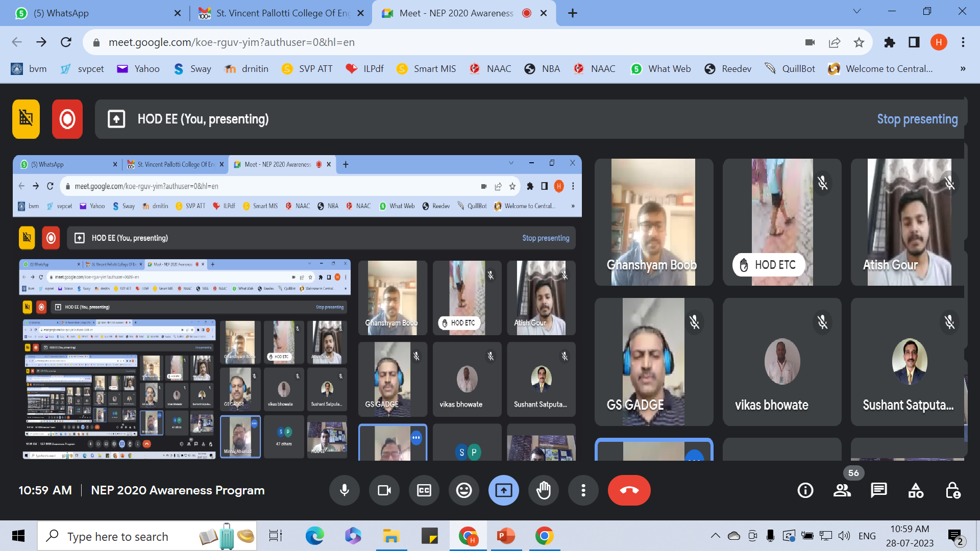This screenshot has width=980, height=551.
Task: Toggle camera in Meet controls
Action: (x=384, y=490)
